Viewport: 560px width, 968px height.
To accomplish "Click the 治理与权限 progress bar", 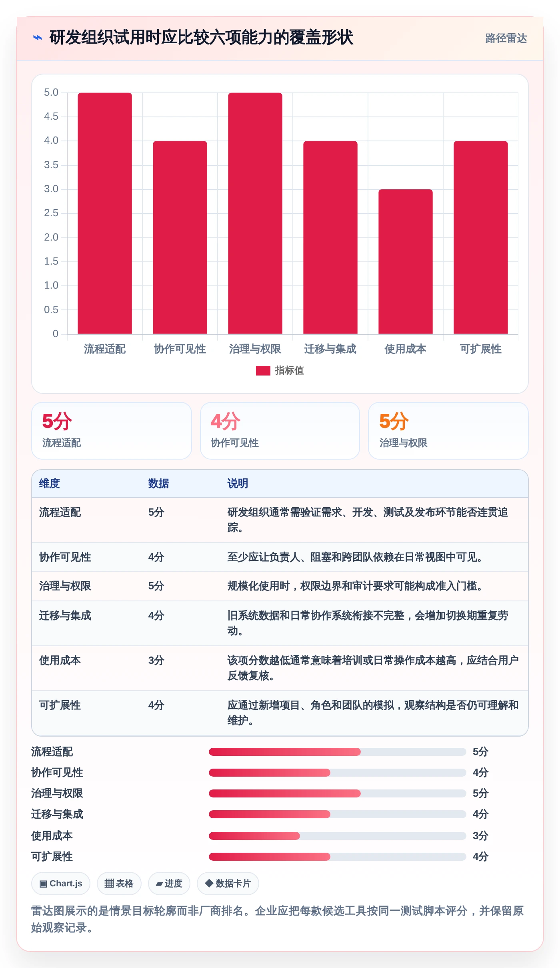I will [x=338, y=793].
